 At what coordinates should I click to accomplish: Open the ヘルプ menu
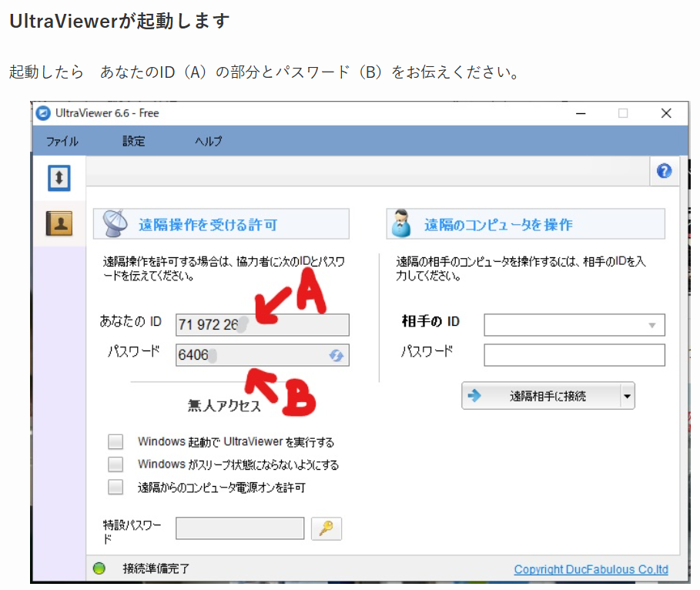(209, 141)
